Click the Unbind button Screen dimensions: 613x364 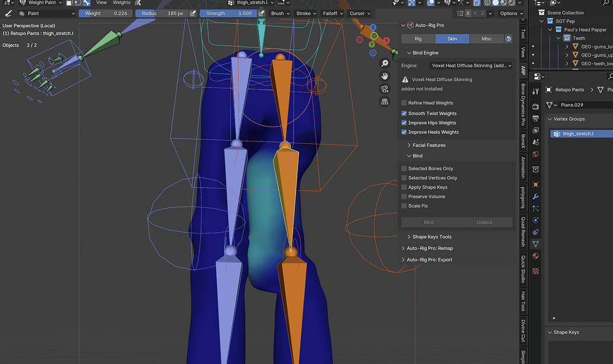pos(484,222)
